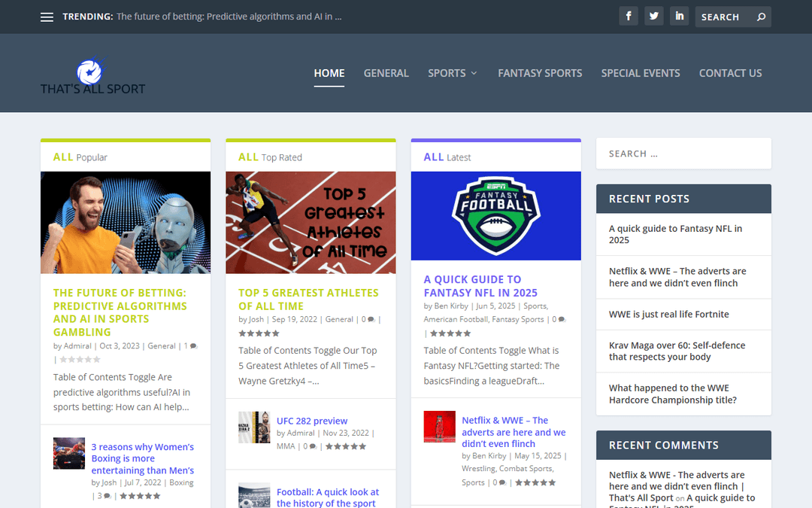
Task: Click star rating of Greatest Athletes article
Action: coord(259,333)
